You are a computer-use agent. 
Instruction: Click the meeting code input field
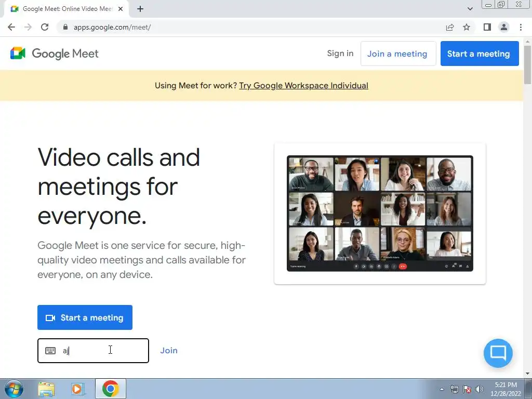point(93,351)
